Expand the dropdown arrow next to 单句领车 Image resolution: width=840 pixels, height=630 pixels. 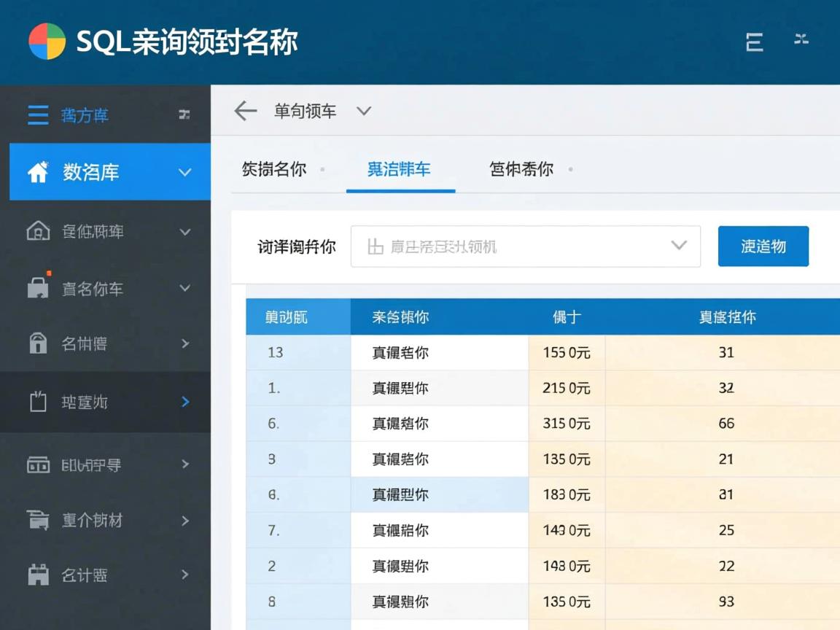[364, 112]
